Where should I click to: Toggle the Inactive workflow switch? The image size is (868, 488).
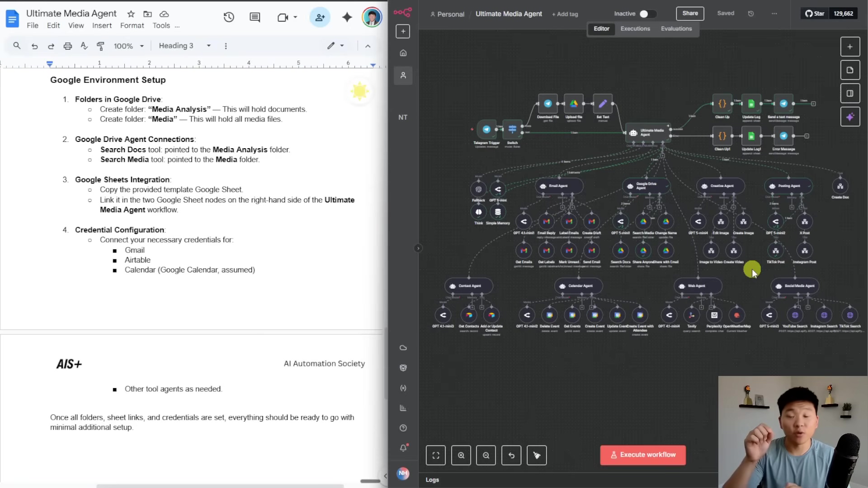647,14
